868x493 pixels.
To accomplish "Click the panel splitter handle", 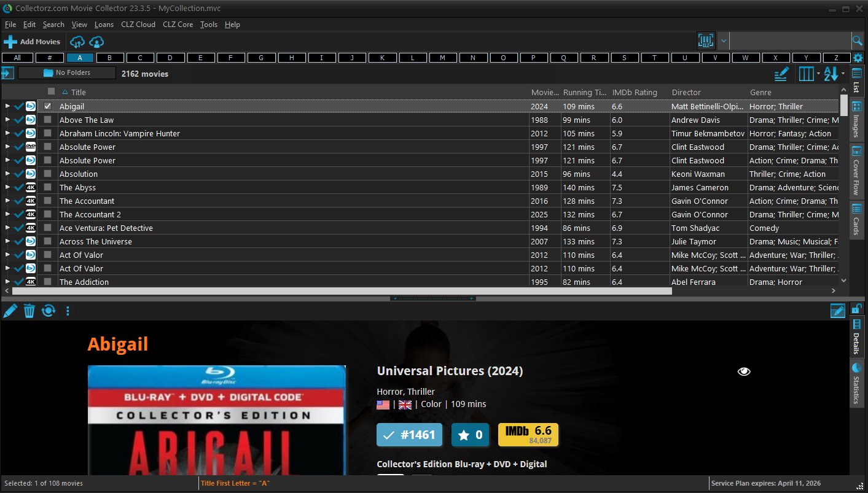I will pos(432,299).
